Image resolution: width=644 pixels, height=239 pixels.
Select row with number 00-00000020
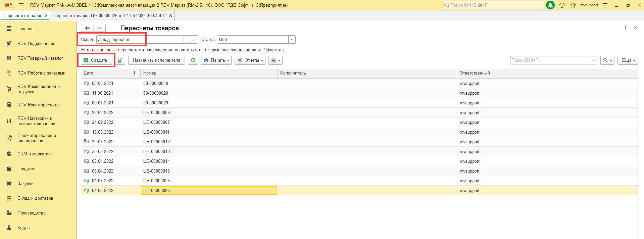[359, 93]
